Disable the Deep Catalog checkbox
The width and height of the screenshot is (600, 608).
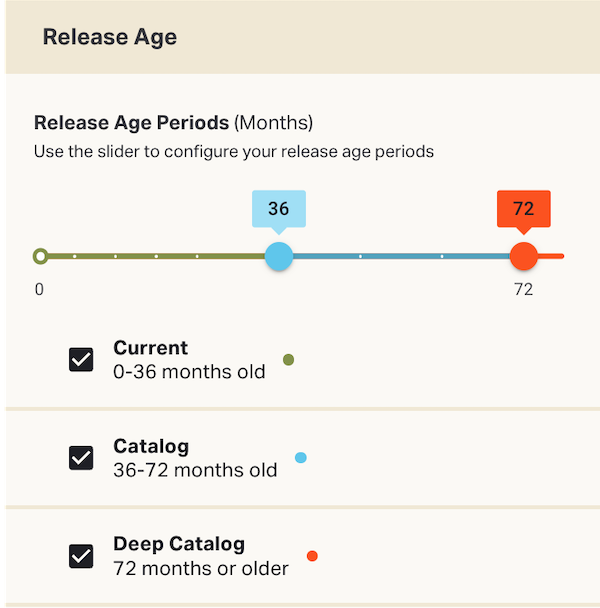pos(81,555)
